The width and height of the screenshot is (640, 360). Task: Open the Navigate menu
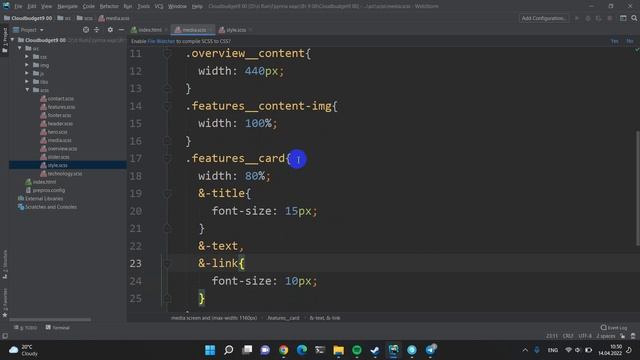[67, 6]
